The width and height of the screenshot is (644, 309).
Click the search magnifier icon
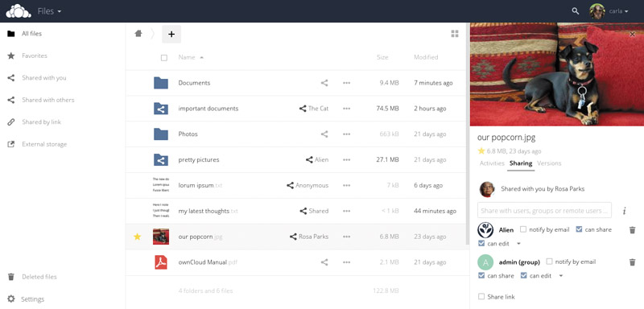[576, 11]
